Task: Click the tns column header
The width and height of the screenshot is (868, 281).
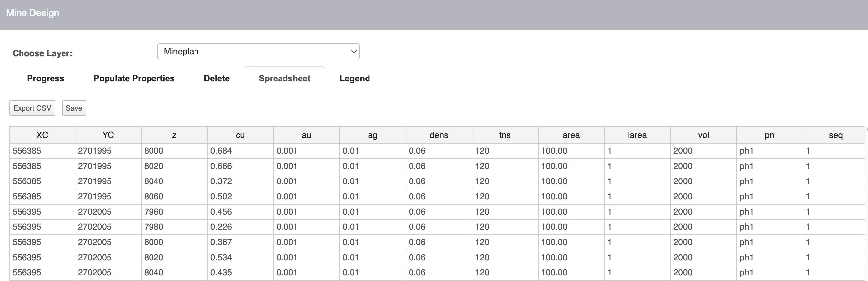Action: pos(504,135)
